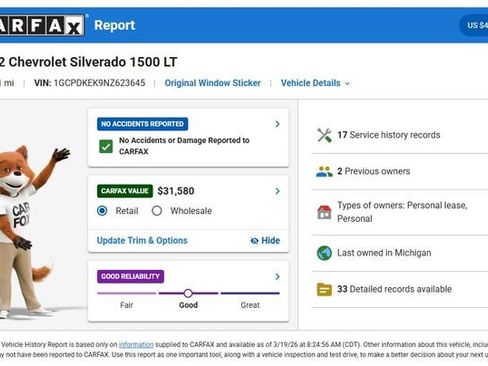Click the Great label under the reliability bar
This screenshot has width=488, height=366.
tap(250, 305)
